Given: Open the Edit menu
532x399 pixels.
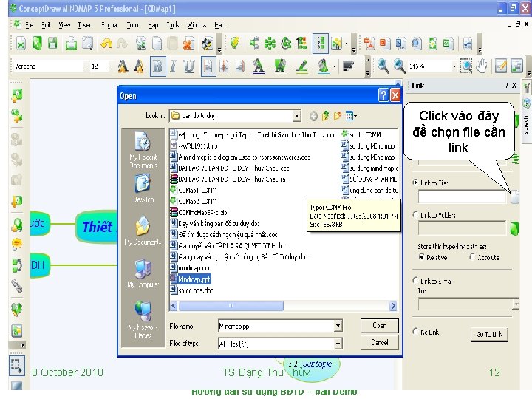Looking at the screenshot, I should coord(46,25).
